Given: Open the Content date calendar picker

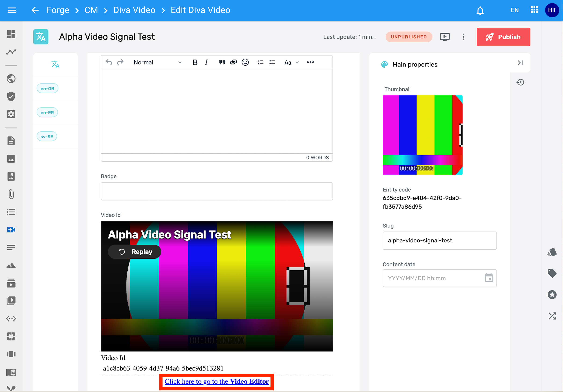Looking at the screenshot, I should click(488, 278).
